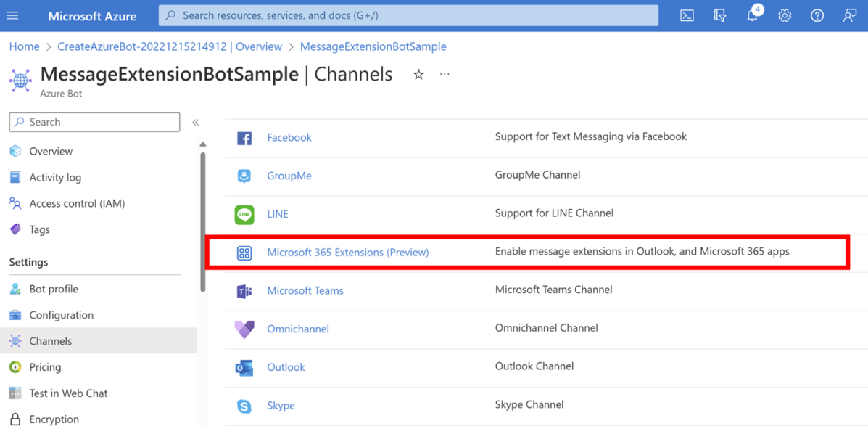
Task: Click the Activity log icon in sidebar
Action: [15, 177]
